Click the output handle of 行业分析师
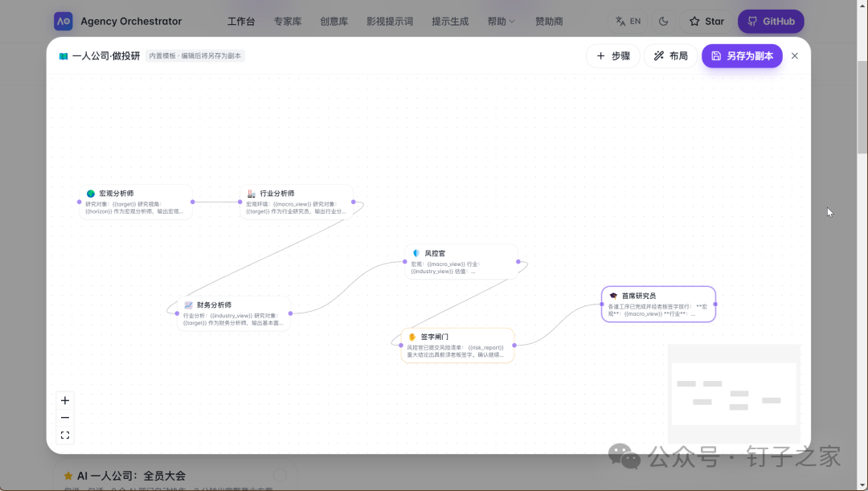 (353, 202)
